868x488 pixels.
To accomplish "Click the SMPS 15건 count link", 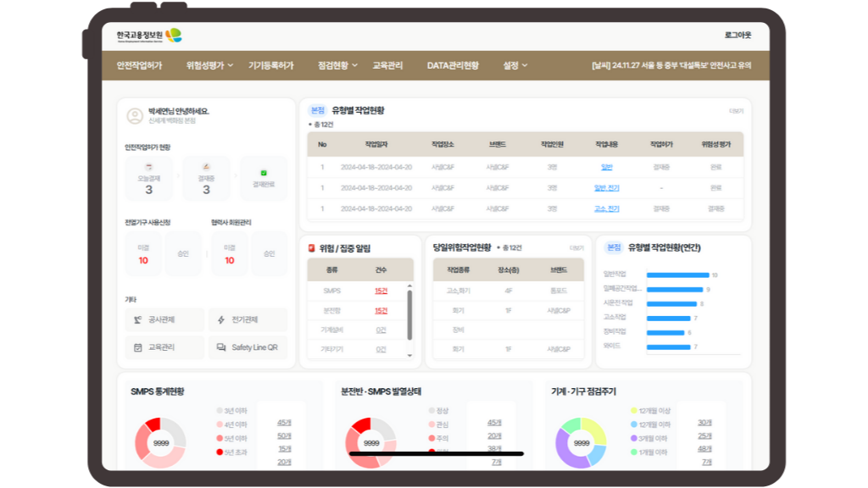I will 381,291.
